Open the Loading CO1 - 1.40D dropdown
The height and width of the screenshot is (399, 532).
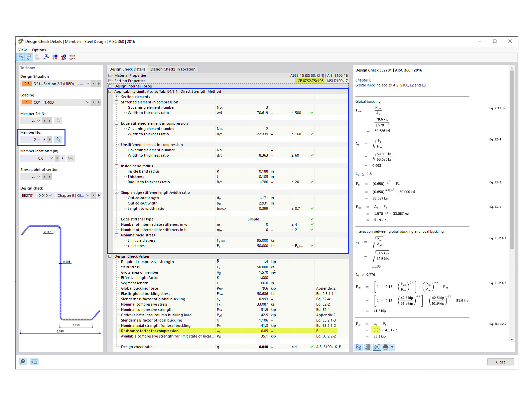pos(87,102)
